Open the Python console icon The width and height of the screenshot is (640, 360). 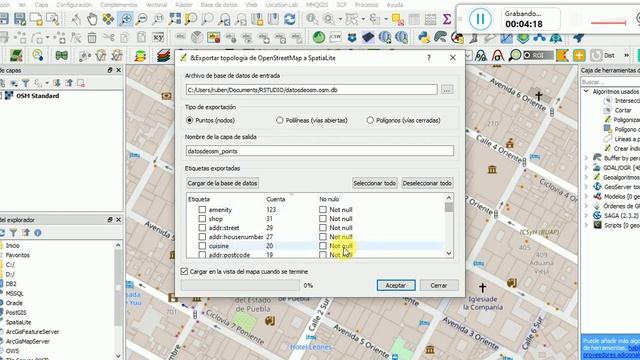(424, 38)
